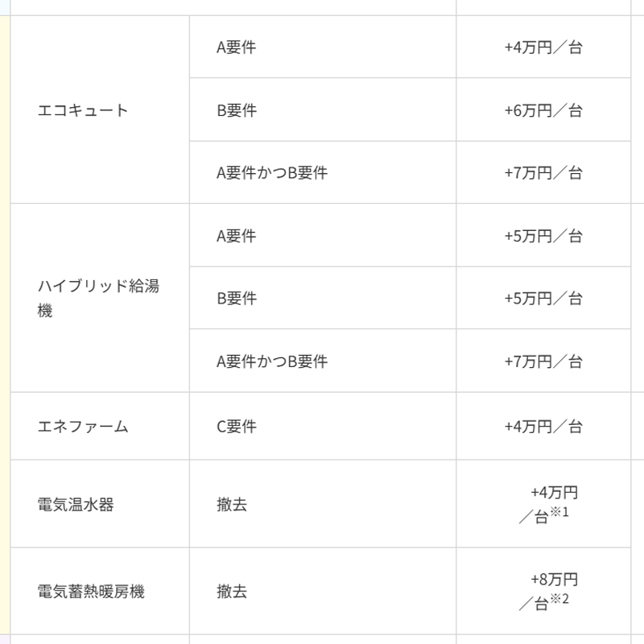The width and height of the screenshot is (644, 644).
Task: Select ハイブリッド給湯機 A要件 cell
Action: point(323,235)
